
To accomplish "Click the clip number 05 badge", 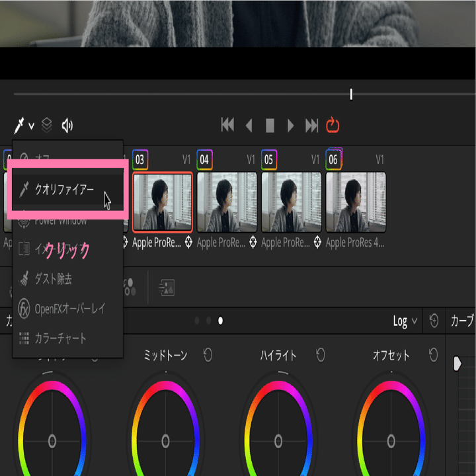I will pos(269,159).
